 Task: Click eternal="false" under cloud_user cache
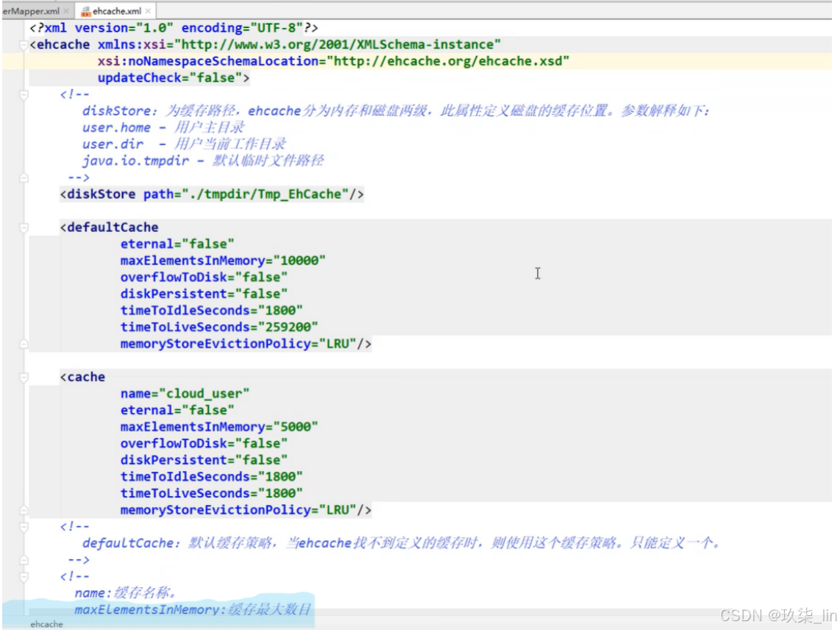[x=177, y=410]
